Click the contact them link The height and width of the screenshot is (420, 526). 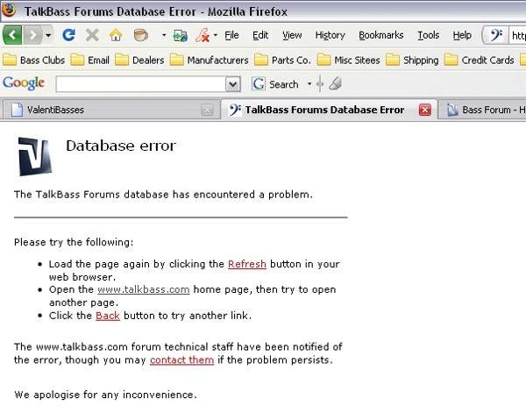coord(181,359)
